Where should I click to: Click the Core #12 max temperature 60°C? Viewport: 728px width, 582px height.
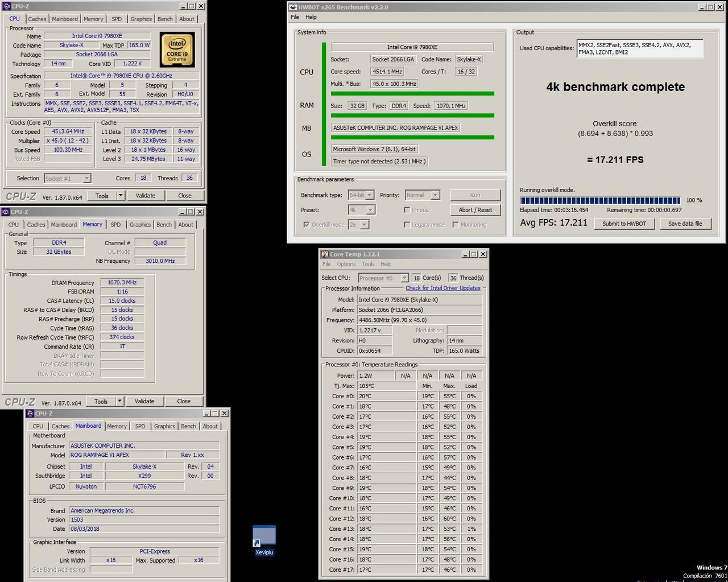(449, 519)
